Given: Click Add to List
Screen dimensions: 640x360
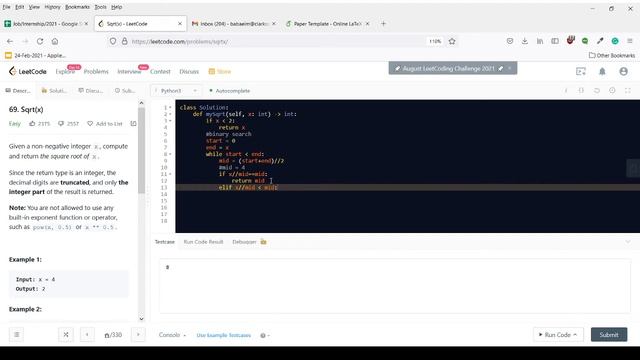Looking at the screenshot, I should [105, 123].
